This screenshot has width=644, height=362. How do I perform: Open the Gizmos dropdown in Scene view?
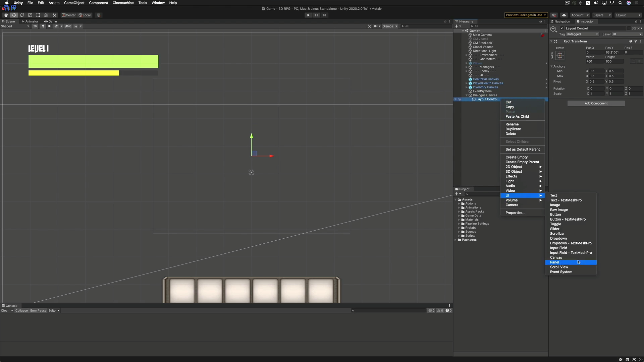[389, 26]
